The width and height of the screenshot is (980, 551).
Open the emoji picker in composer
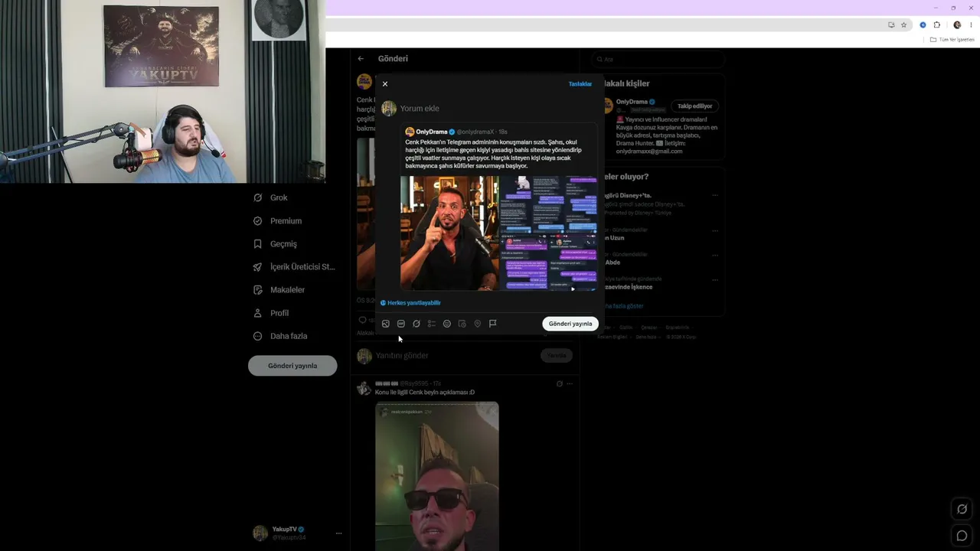click(447, 324)
